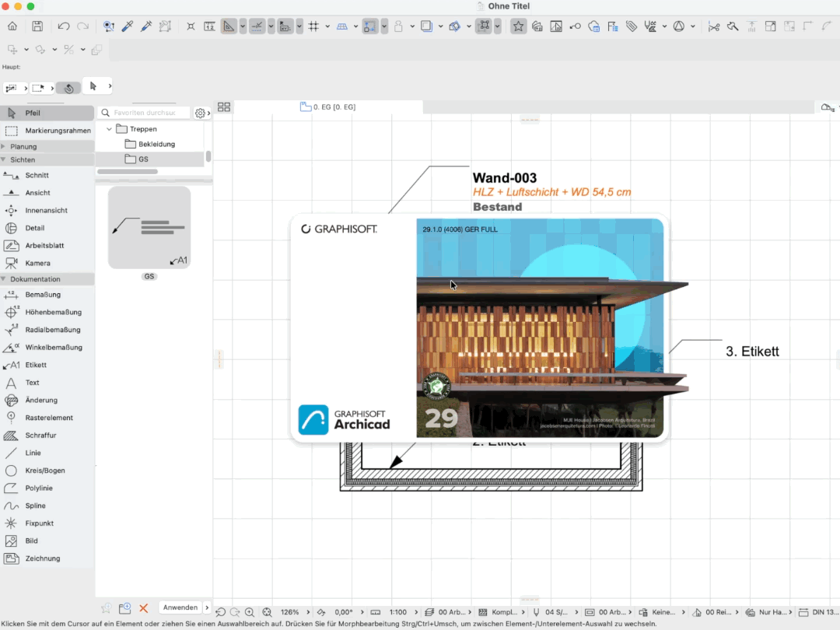The height and width of the screenshot is (630, 840).
Task: Click the favorites horizontal scrollbar
Action: coord(128,171)
